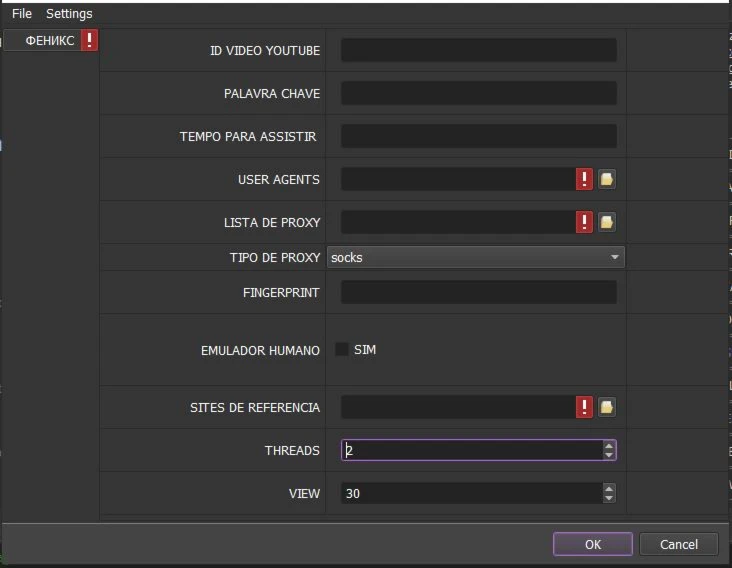Click the SITES DE REFERENCIA warning icon
732x568 pixels.
click(x=584, y=407)
